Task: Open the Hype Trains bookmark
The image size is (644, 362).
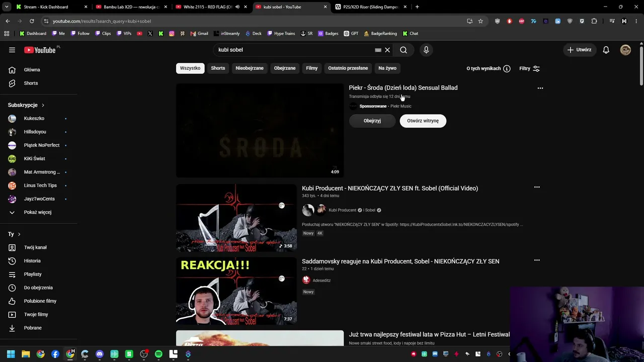Action: [x=281, y=34]
